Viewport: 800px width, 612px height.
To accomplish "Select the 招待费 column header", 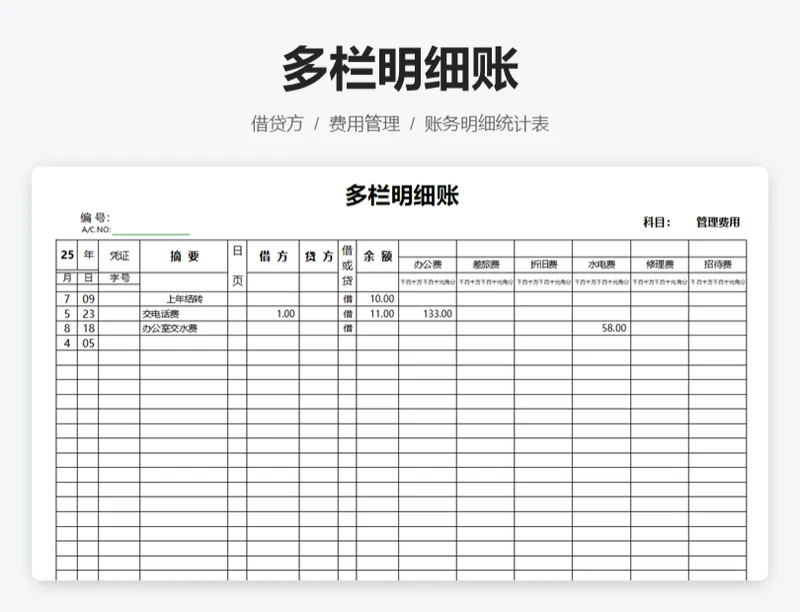I will pyautogui.click(x=718, y=265).
